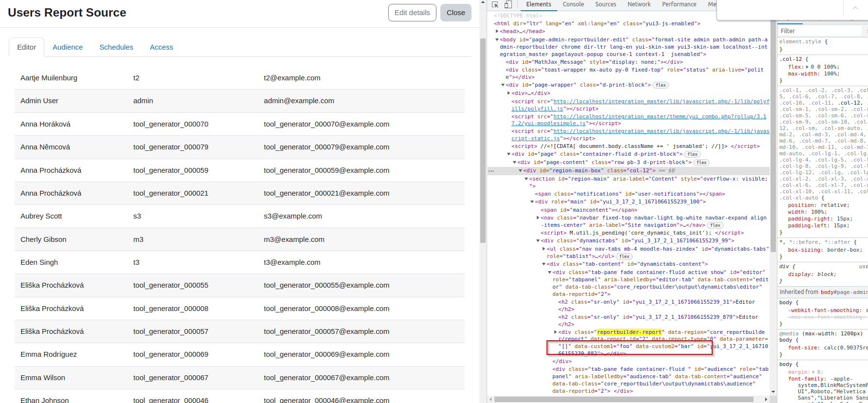868x403 pixels.
Task: Open the polyfill.js script link
Action: pos(641,105)
